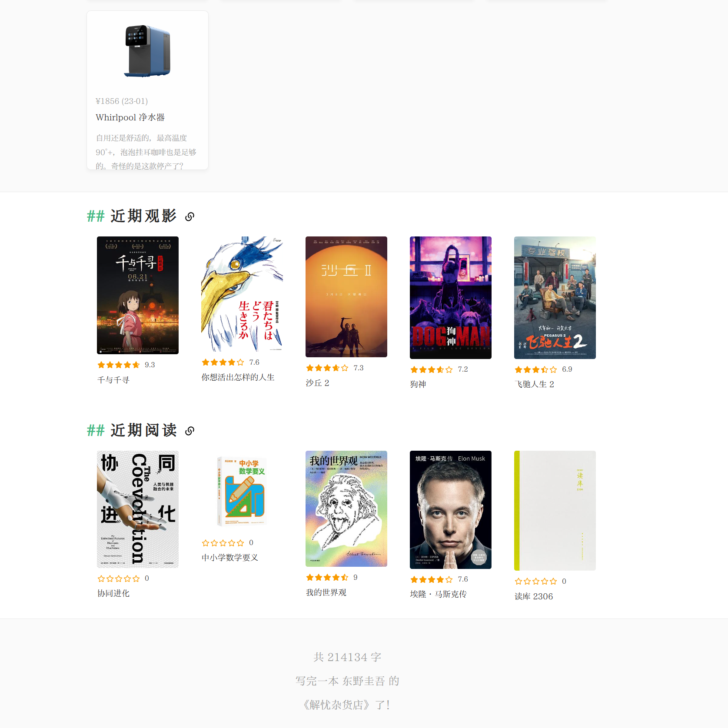Open the 读库 2306 book cover
The image size is (728, 728).
click(x=555, y=511)
